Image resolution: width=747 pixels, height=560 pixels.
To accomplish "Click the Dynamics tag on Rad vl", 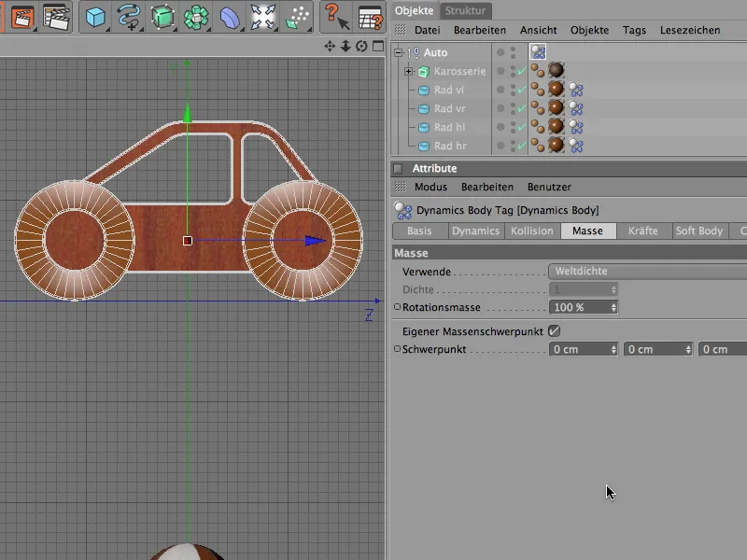I will pyautogui.click(x=576, y=91).
